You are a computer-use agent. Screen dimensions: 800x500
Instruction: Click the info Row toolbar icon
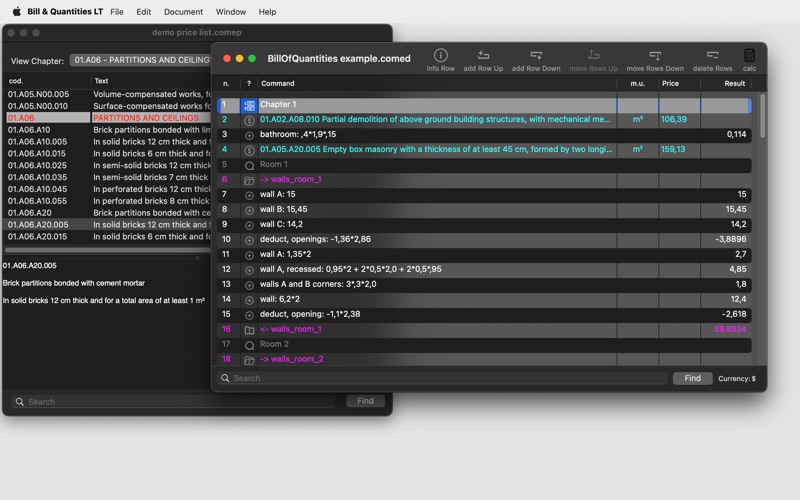(x=440, y=55)
